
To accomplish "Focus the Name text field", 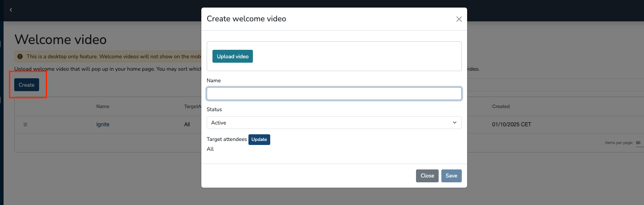I will 334,93.
